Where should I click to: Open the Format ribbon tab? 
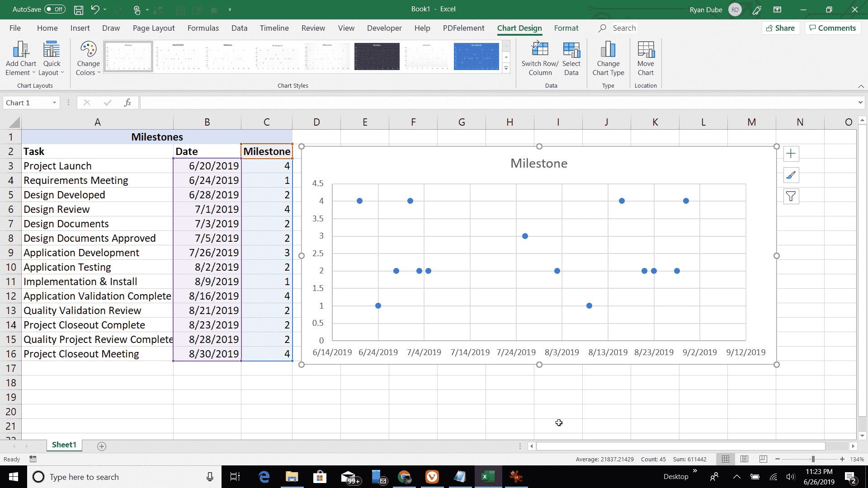pyautogui.click(x=566, y=28)
